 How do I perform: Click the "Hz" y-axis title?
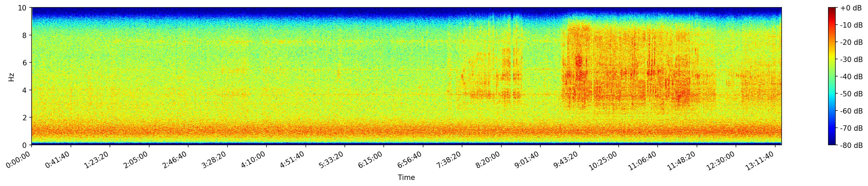point(11,76)
